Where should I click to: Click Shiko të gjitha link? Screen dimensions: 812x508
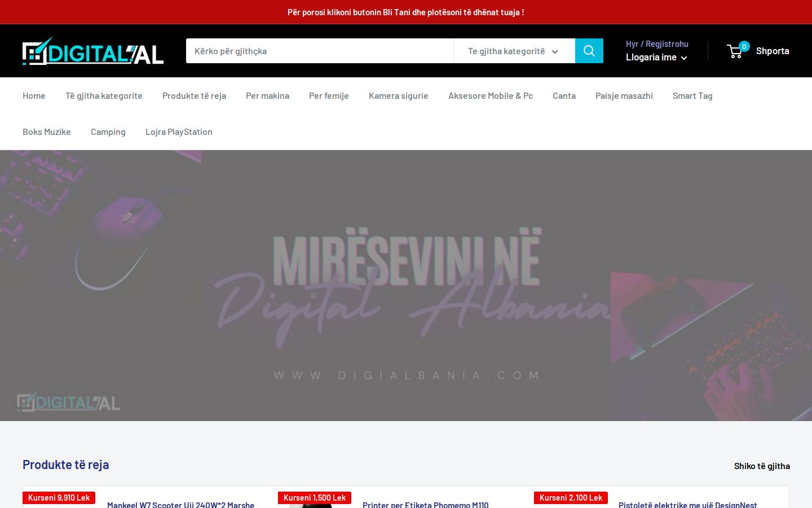click(x=762, y=466)
